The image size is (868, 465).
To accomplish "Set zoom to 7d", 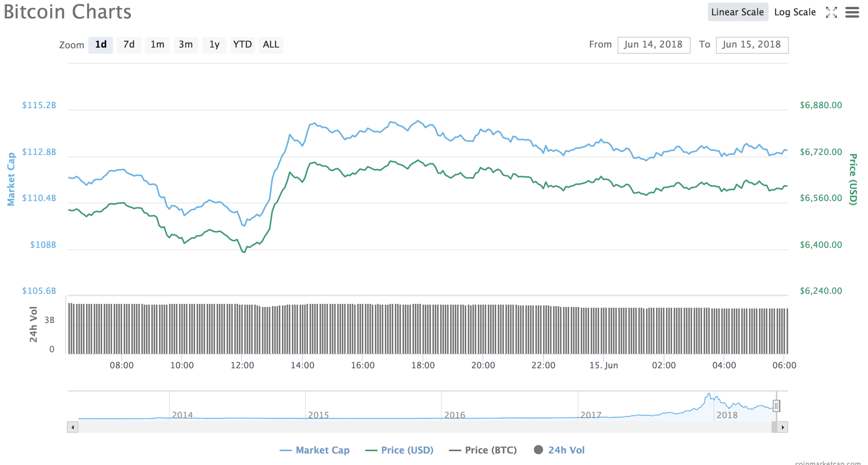I will (x=129, y=45).
